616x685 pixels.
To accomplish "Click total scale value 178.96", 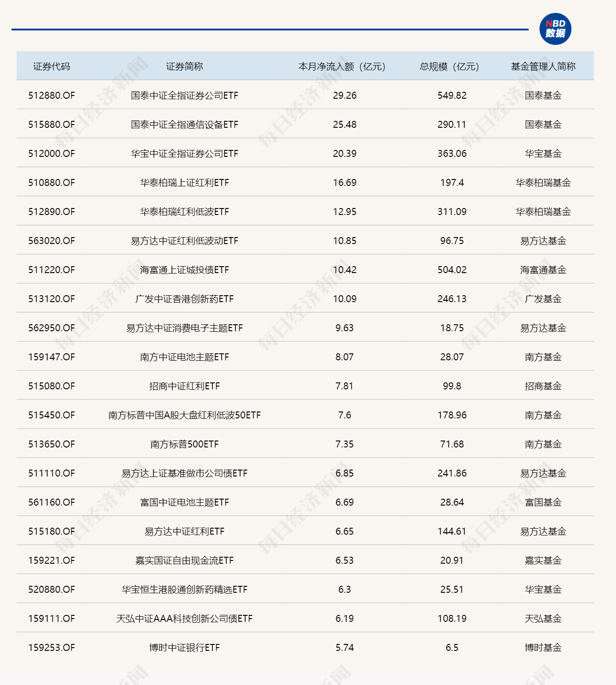I will [452, 415].
